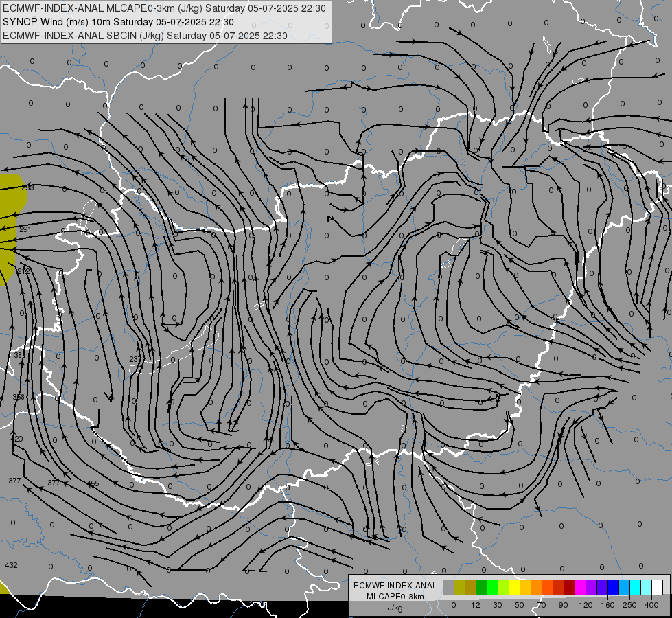672x618 pixels.
Task: Click the white swatch at legend end
Action: point(658,587)
